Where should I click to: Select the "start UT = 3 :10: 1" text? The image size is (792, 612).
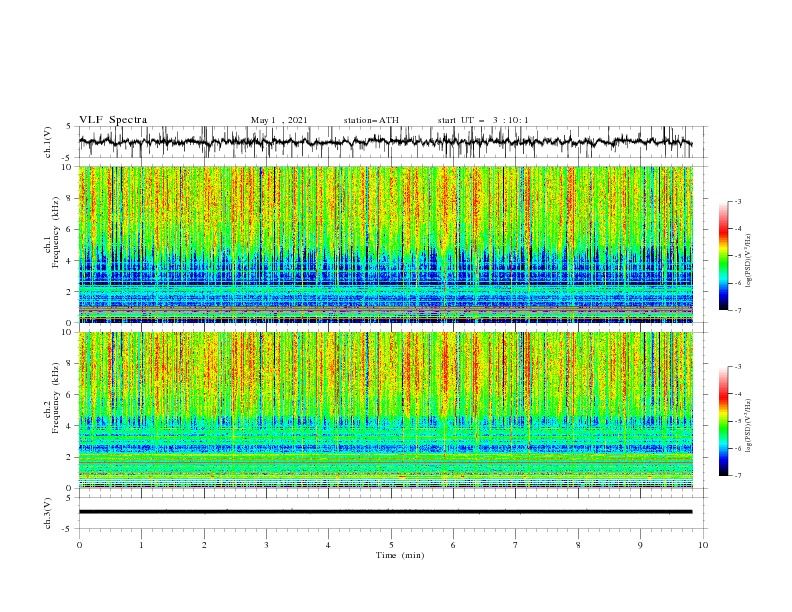click(x=483, y=120)
